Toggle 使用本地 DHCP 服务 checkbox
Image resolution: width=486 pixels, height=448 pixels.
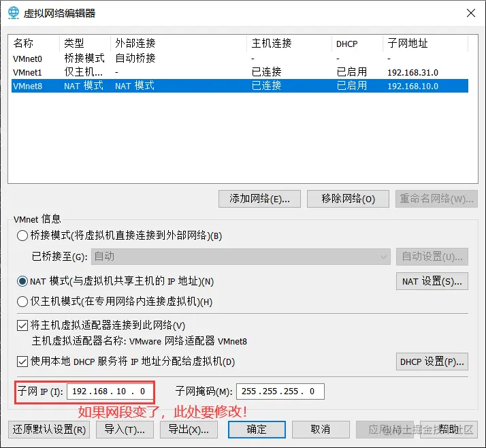coord(22,362)
